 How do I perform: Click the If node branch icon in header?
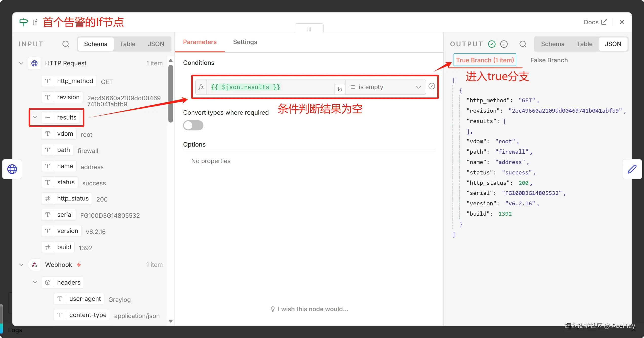pos(23,22)
